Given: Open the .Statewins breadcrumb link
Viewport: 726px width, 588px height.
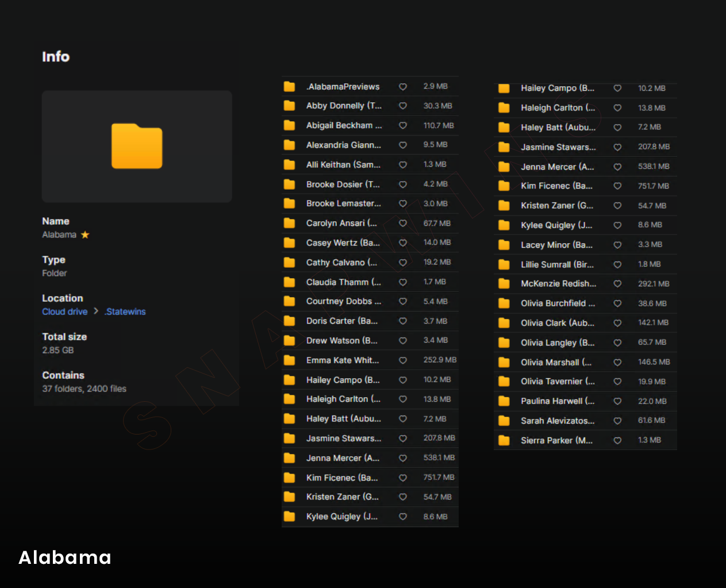Looking at the screenshot, I should click(125, 312).
